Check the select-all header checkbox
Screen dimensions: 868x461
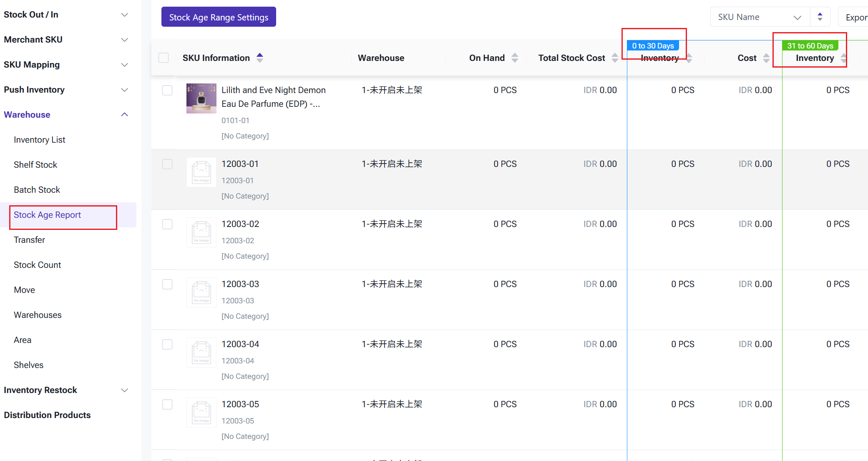pyautogui.click(x=164, y=58)
